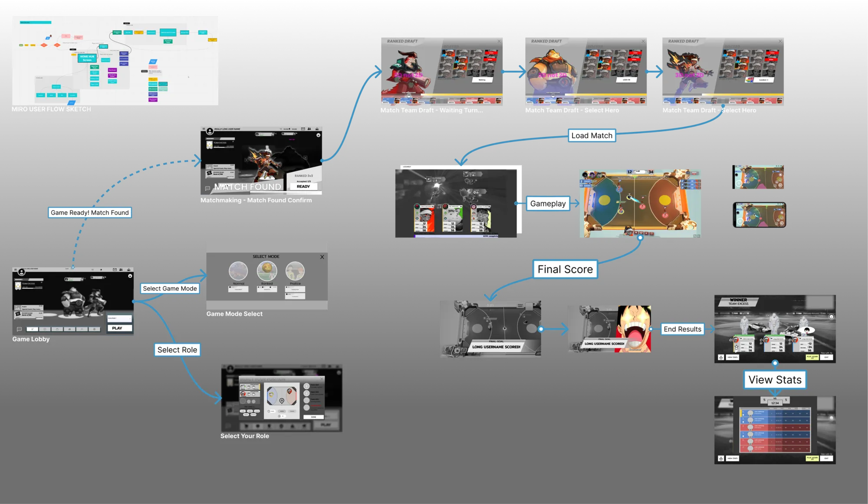Select the 'Final Score' flow label

pyautogui.click(x=565, y=269)
